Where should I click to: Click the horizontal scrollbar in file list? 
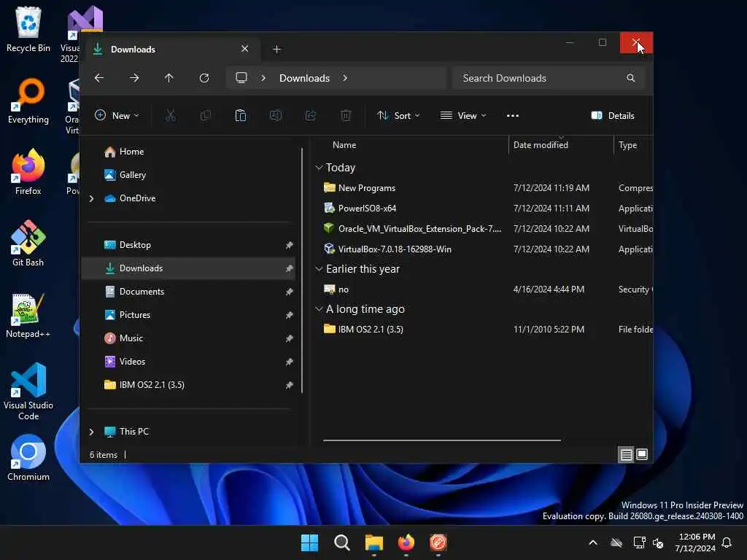click(x=441, y=440)
